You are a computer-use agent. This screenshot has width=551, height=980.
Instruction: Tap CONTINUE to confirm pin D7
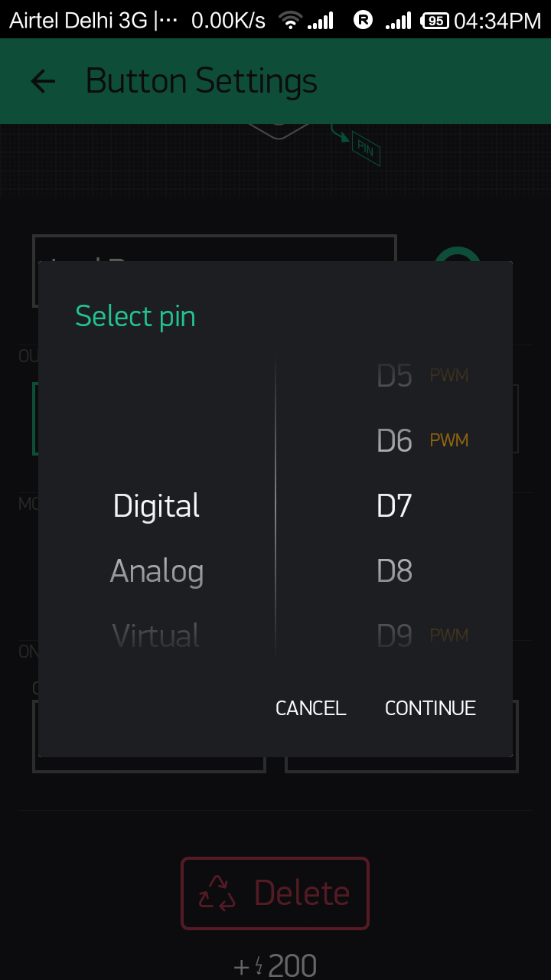point(430,708)
